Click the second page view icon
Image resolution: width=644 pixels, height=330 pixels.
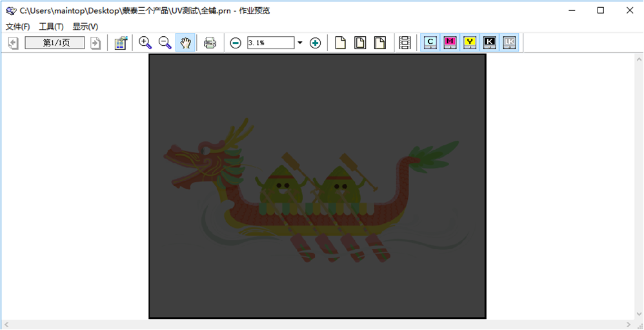(360, 43)
